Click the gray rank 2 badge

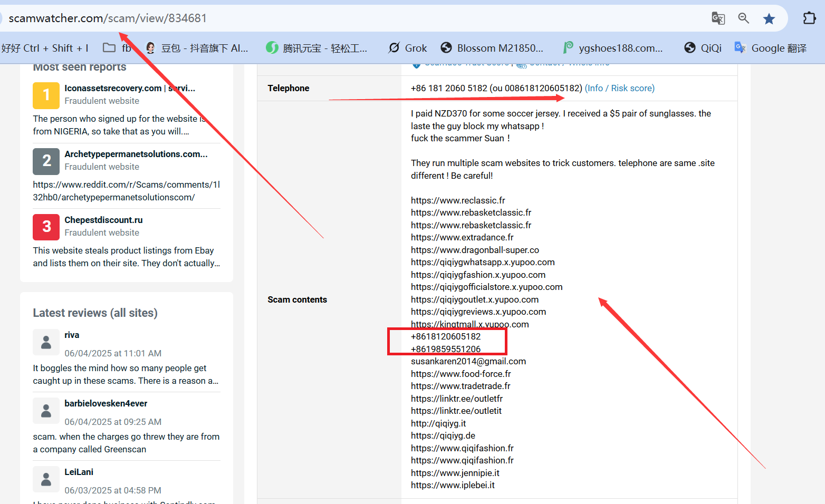pyautogui.click(x=46, y=161)
